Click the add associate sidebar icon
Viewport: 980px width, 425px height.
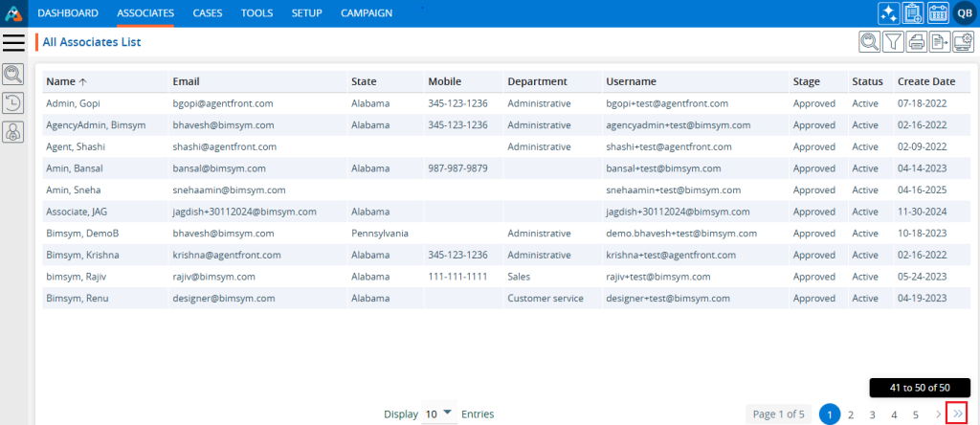click(x=14, y=133)
